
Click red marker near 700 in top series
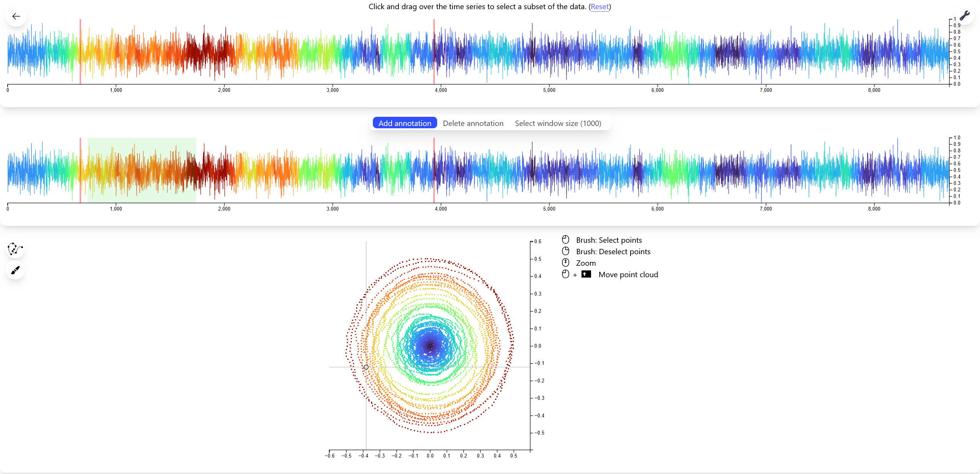(80, 51)
